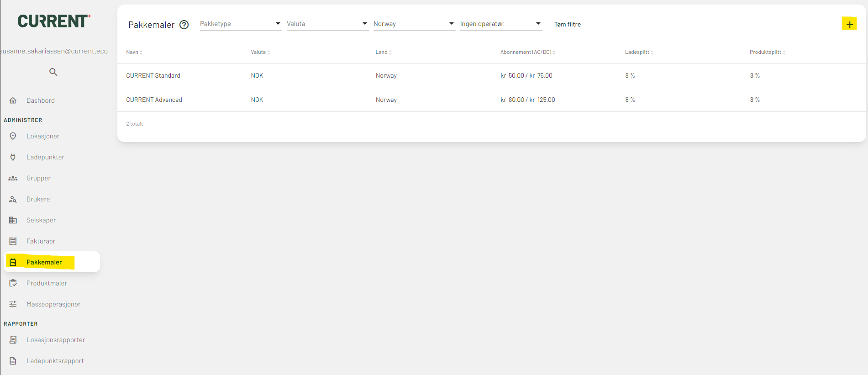This screenshot has width=868, height=375.
Task: Click Norway in CURRENT Advanced row
Action: pyautogui.click(x=386, y=100)
